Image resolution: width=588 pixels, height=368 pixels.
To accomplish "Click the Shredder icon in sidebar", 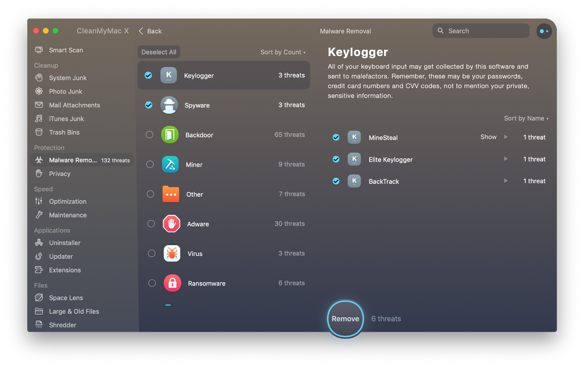I will click(x=39, y=324).
